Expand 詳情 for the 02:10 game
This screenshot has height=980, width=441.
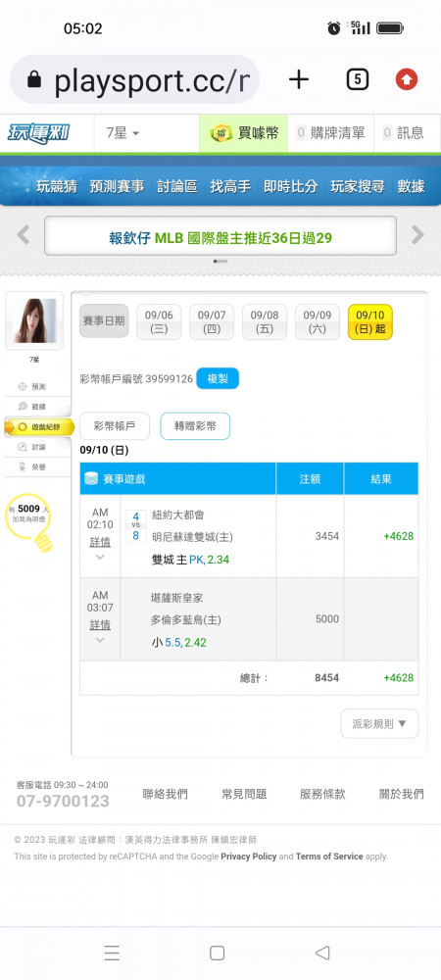(100, 543)
